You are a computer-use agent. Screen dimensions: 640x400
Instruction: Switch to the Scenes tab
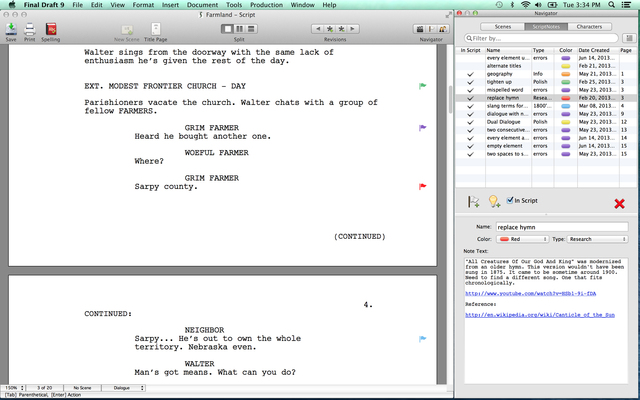(x=502, y=27)
